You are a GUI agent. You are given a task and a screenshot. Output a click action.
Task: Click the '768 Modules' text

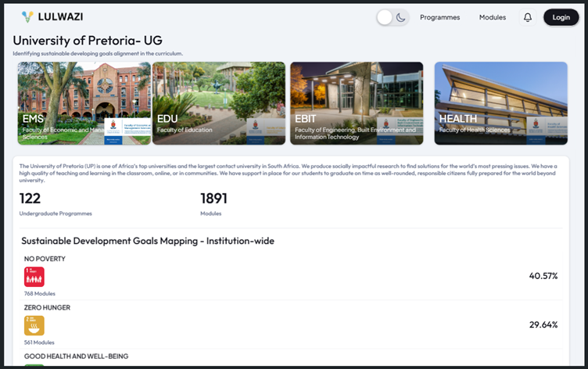coord(40,294)
